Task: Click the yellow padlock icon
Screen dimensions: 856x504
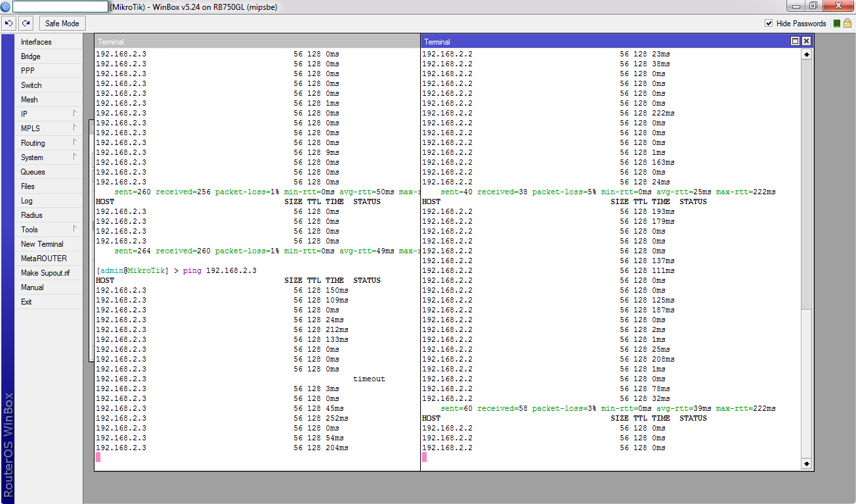Action: click(847, 24)
